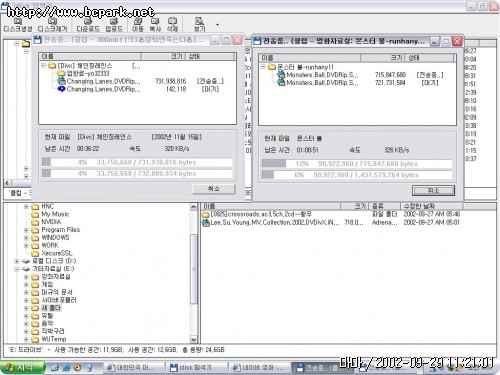Screen dimensions: 500x375
Task: Click the folder tree scroll-up arrow
Action: coord(194,207)
